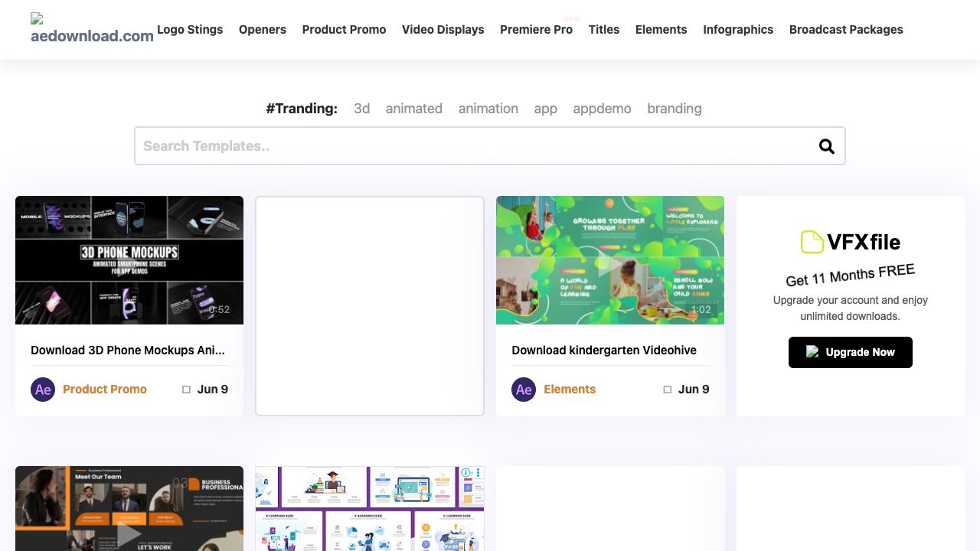Click the orange Product Promo category link

click(105, 390)
